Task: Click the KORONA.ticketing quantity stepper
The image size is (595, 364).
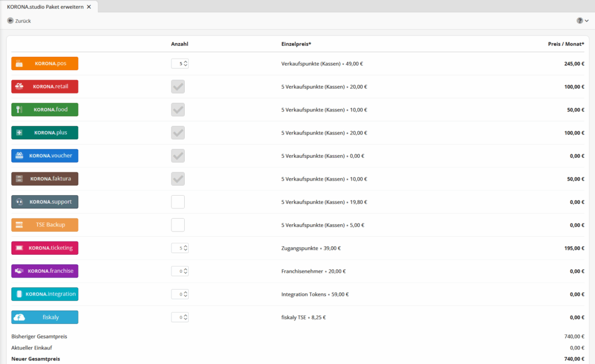Action: coord(180,248)
